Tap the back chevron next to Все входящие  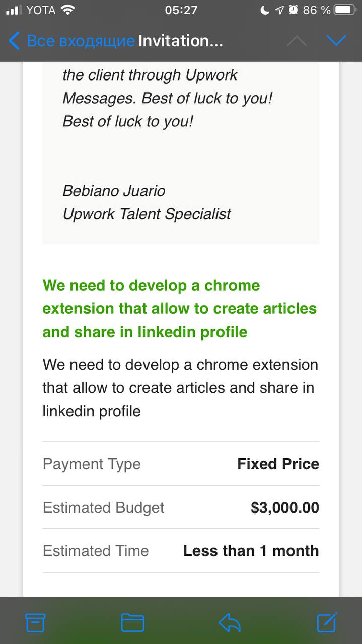point(14,41)
